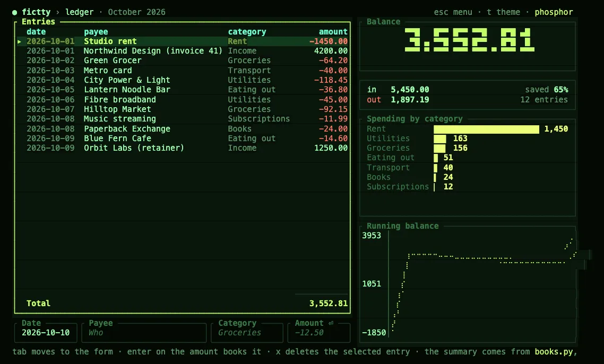Click the 3953 axis label in Running balance
The width and height of the screenshot is (604, 364).
tap(372, 236)
